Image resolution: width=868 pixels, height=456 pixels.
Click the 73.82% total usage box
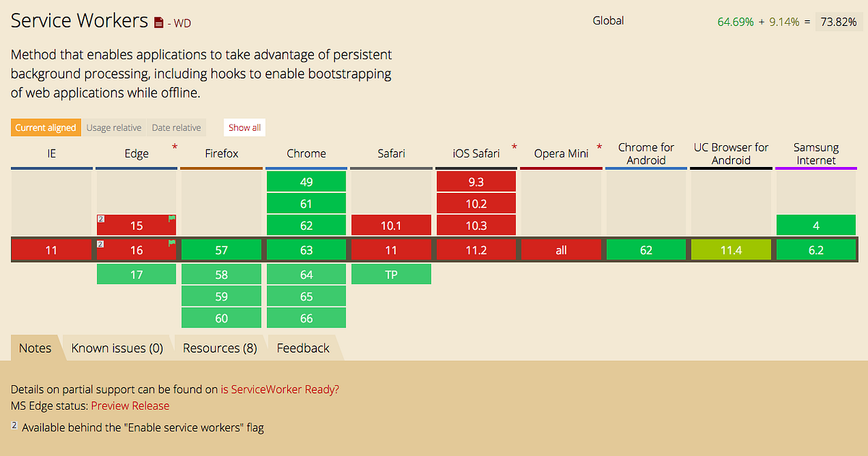point(839,22)
